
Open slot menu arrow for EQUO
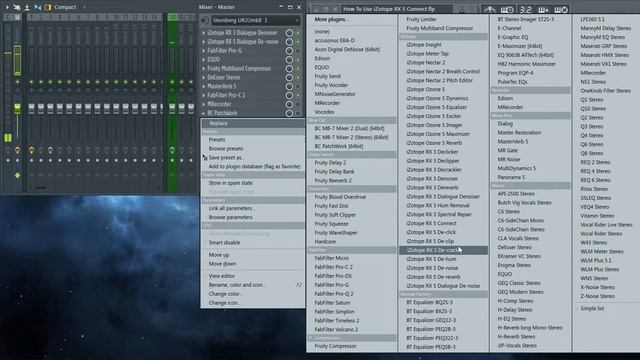(204, 60)
